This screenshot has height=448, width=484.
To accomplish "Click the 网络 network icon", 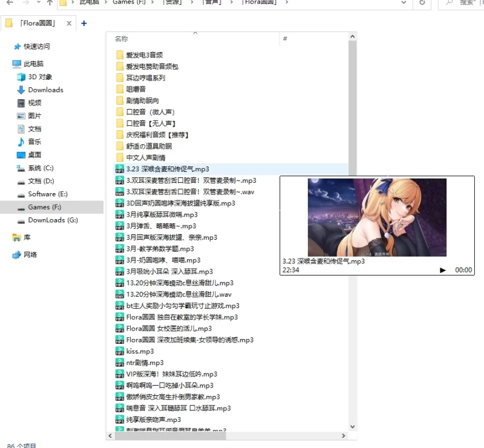I will pos(17,255).
